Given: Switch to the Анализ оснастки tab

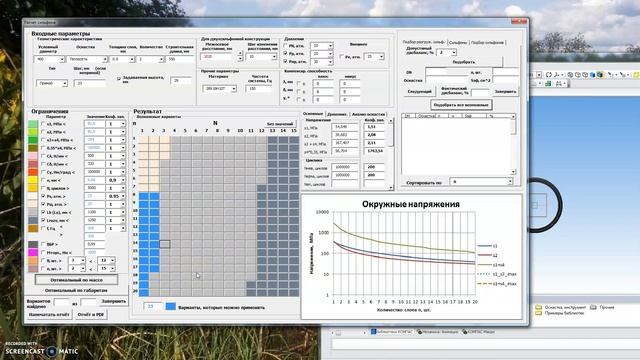Looking at the screenshot, I should point(368,114).
